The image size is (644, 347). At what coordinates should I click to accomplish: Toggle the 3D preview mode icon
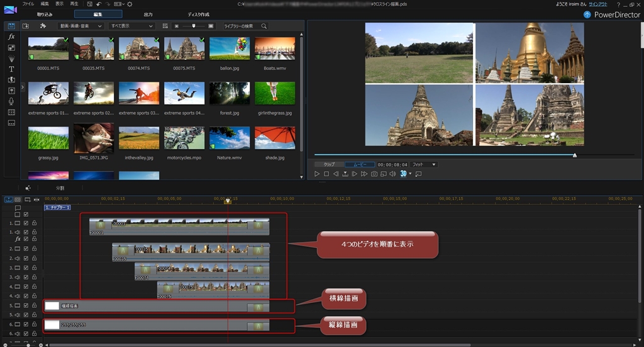[403, 174]
